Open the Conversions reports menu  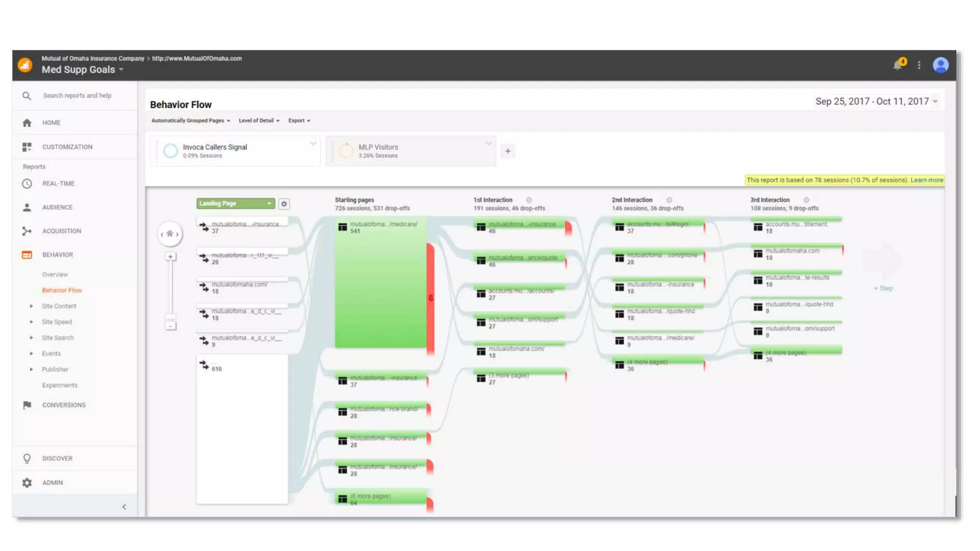coord(64,405)
